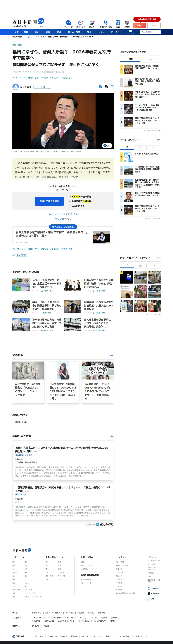Open the おでかけ・特典 icon
173x644 pixels.
click(106, 24)
